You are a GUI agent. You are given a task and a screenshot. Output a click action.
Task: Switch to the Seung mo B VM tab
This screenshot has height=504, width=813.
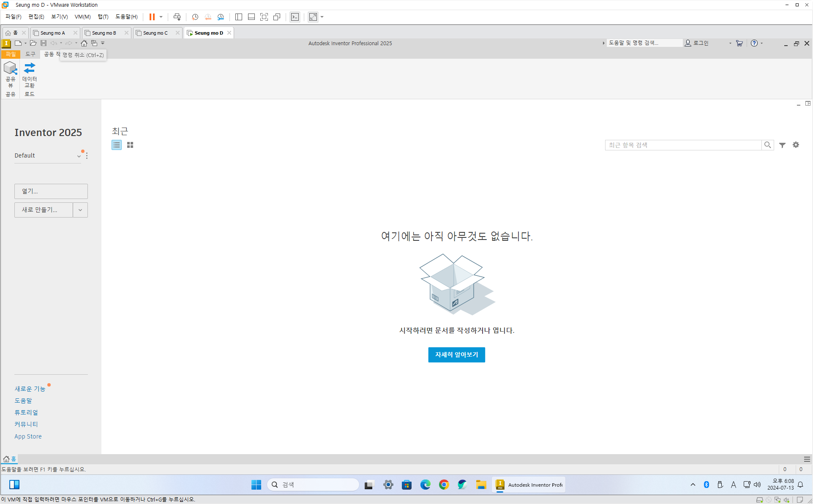[104, 33]
